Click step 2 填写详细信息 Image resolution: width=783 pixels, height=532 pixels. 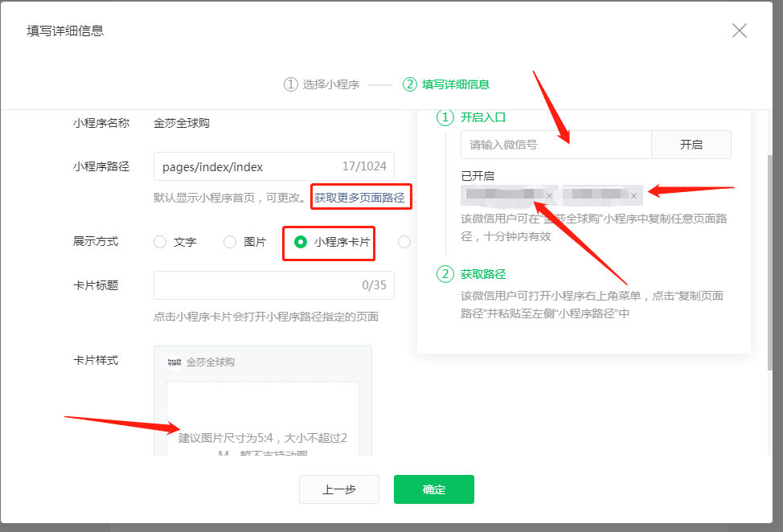click(x=446, y=84)
